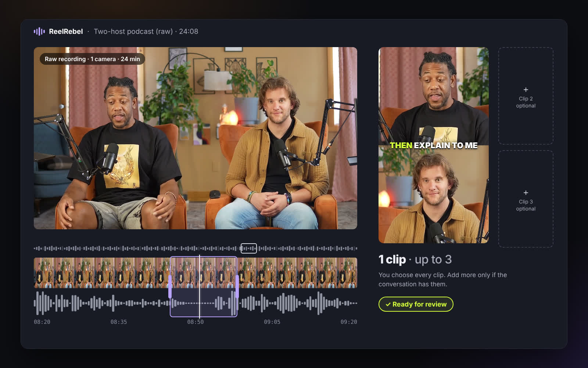588x368 pixels.
Task: Click the overview minimap viewport box
Action: click(249, 248)
